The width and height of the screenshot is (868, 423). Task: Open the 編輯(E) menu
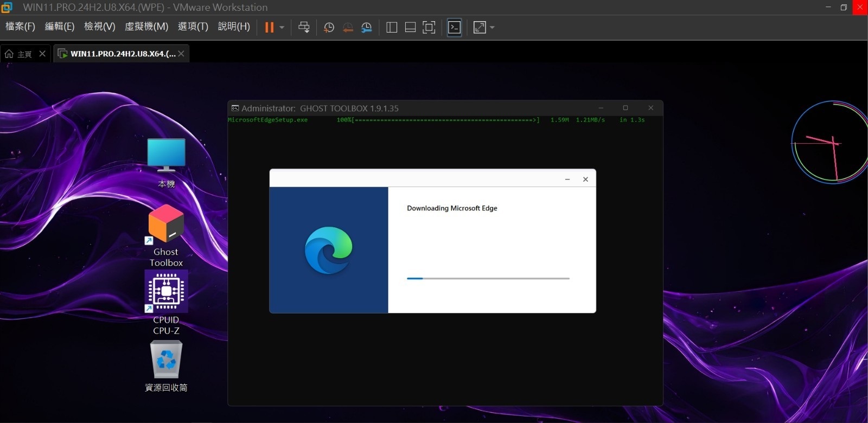pyautogui.click(x=59, y=27)
